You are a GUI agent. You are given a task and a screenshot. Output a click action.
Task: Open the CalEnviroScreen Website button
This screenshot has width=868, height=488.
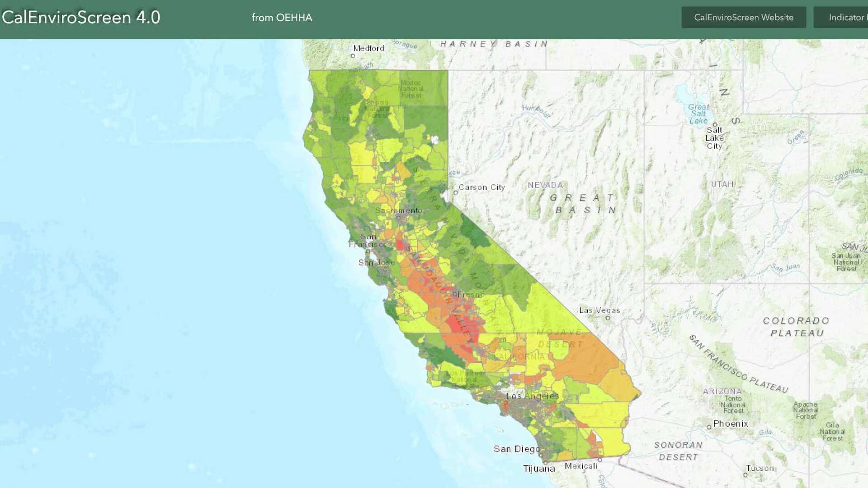(x=744, y=17)
